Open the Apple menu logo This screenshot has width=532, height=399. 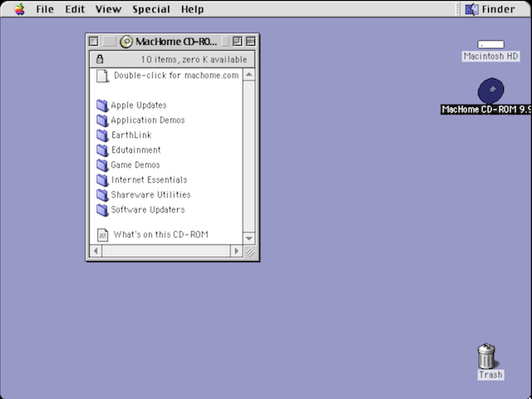pyautogui.click(x=20, y=9)
